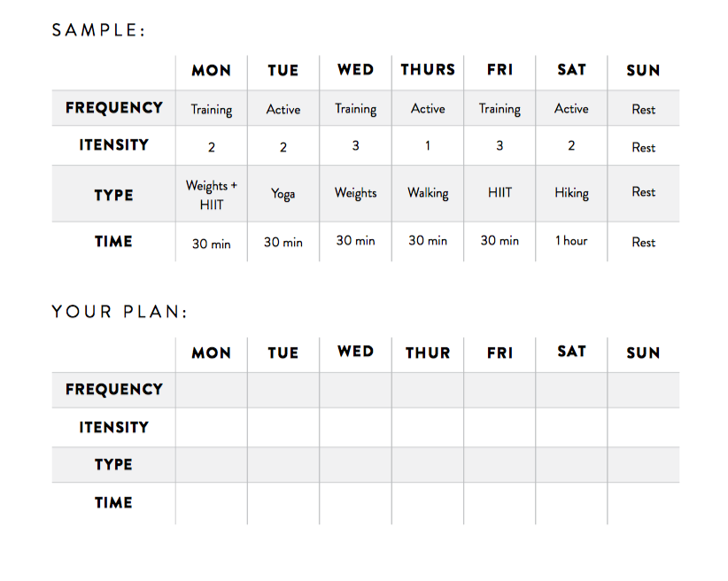Click the 'YOUR PLAN:' heading text
This screenshot has height=581, width=728.
[x=120, y=312]
